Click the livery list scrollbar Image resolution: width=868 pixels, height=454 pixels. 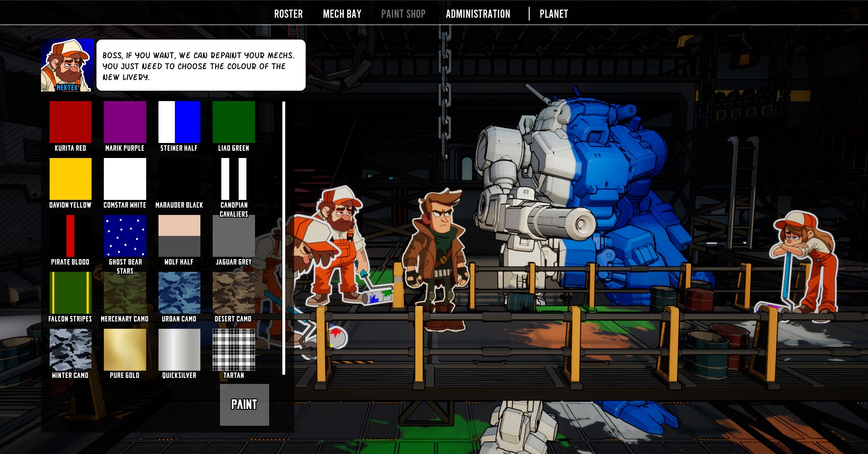point(284,238)
